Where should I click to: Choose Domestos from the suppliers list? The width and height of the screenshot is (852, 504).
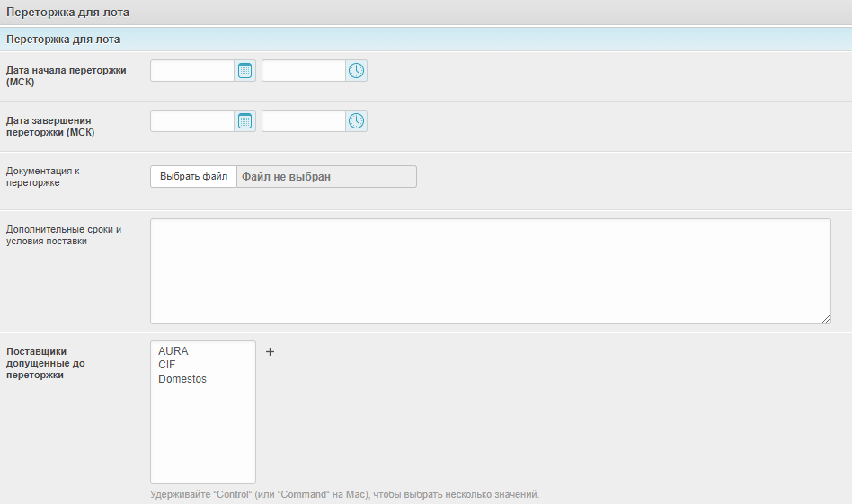point(182,379)
